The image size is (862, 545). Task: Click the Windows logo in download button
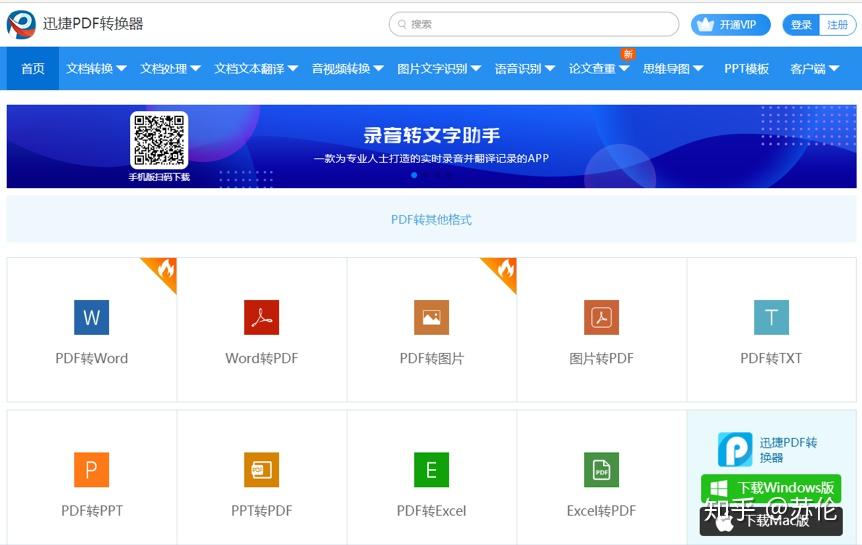pyautogui.click(x=719, y=488)
